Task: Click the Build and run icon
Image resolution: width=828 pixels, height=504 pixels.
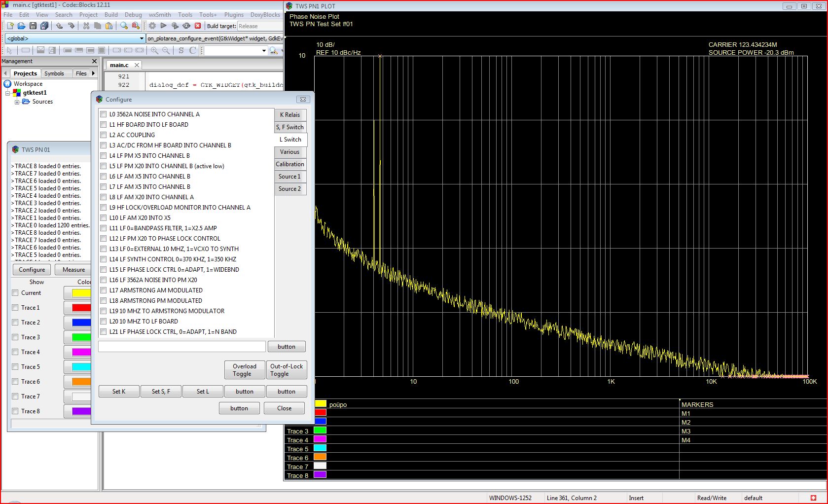Action: 175,26
